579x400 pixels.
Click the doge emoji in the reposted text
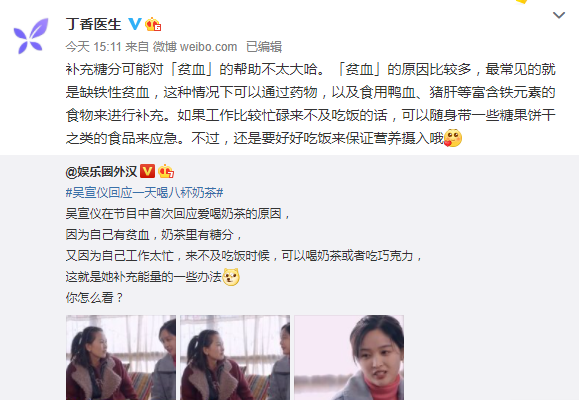pos(231,277)
